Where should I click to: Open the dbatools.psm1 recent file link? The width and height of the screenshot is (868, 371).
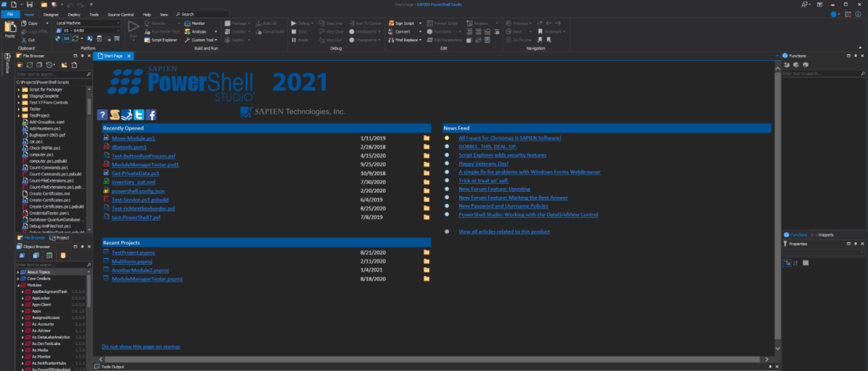coord(129,147)
